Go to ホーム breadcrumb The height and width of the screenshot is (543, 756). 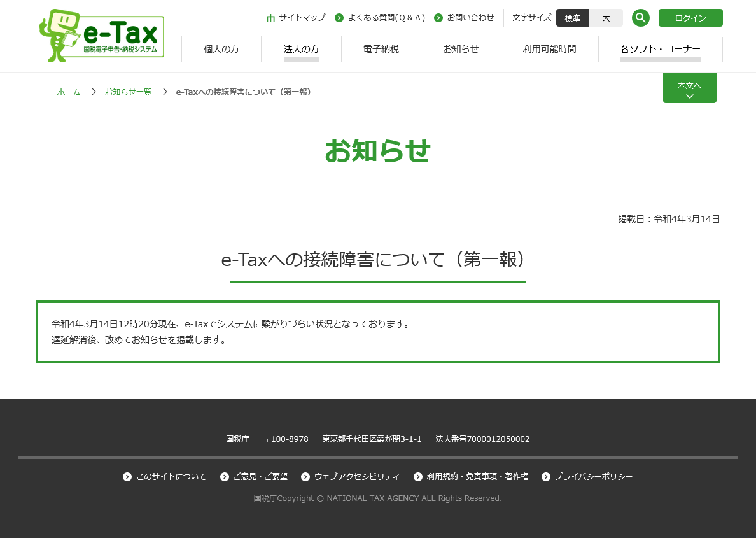(x=69, y=92)
